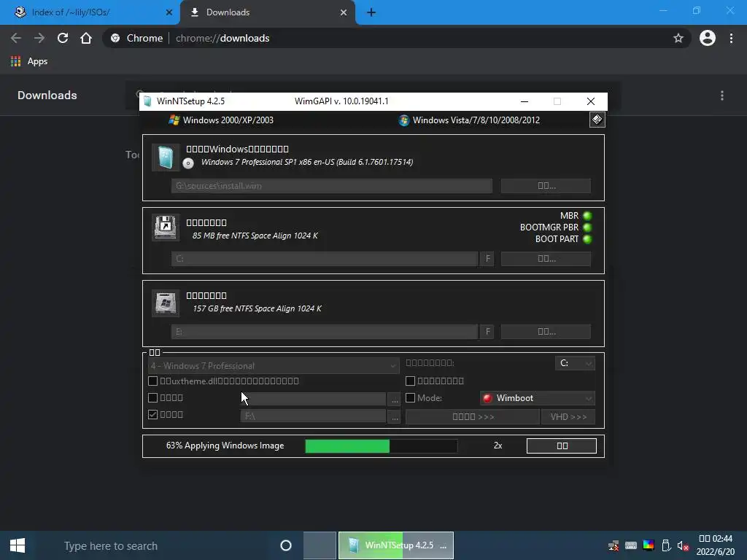Click the ellipsis button next to empty path field
This screenshot has height=560, width=747.
click(x=395, y=400)
